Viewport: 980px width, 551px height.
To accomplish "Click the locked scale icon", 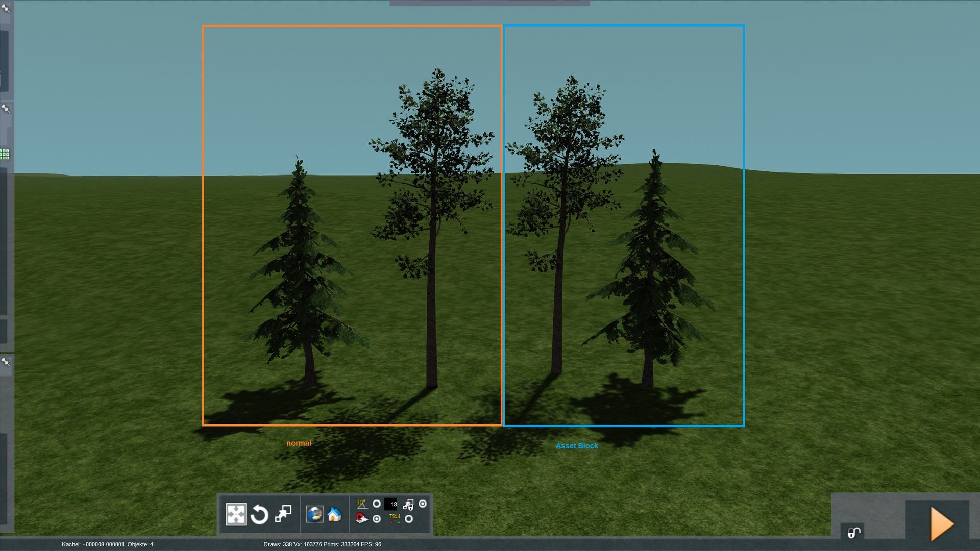I will click(408, 505).
